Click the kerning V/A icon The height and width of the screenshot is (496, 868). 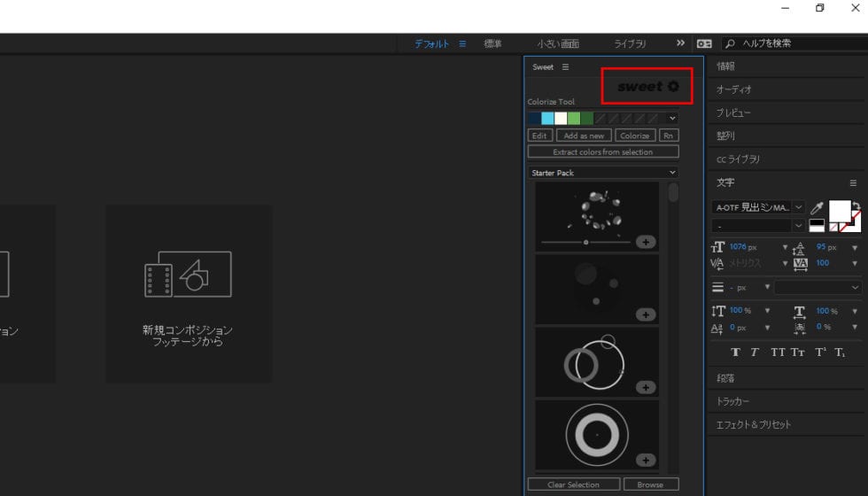point(717,264)
